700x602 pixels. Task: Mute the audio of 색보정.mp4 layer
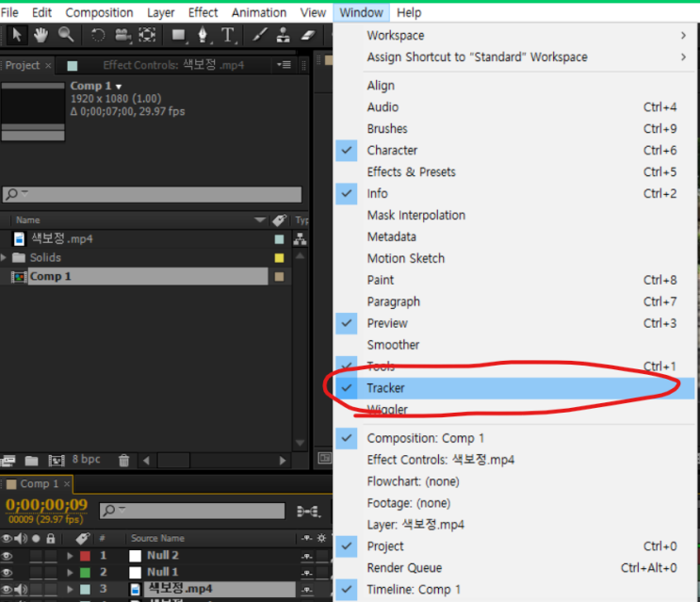[x=21, y=589]
